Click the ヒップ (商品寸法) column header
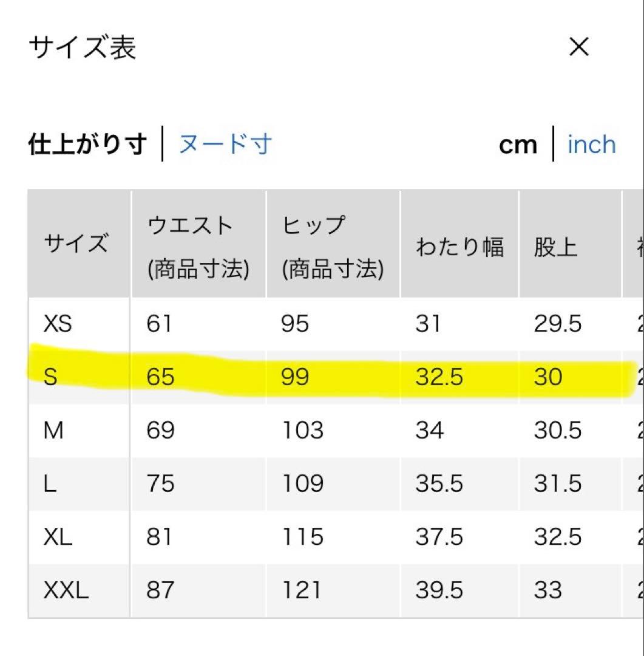The image size is (644, 656). (x=333, y=244)
